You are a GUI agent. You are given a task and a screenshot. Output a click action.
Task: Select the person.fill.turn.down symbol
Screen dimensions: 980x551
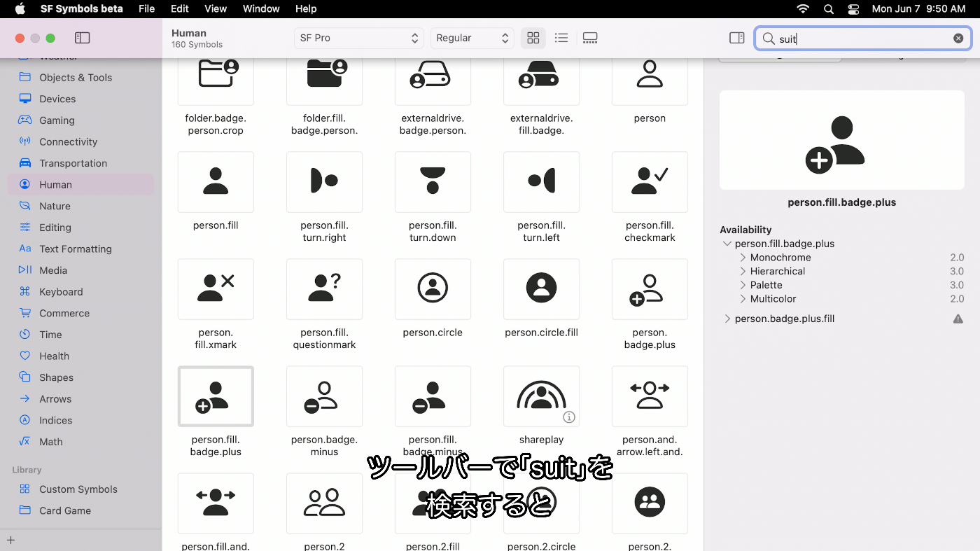coord(433,182)
